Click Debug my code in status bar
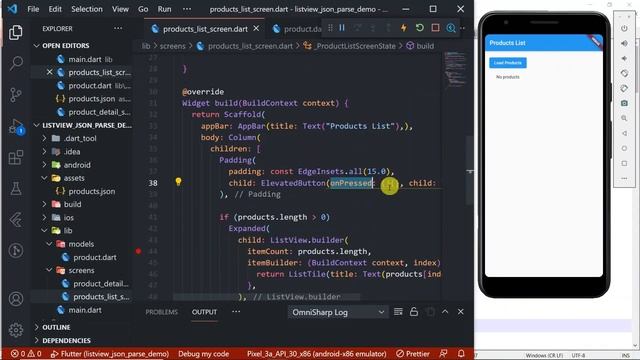 tap(203, 354)
